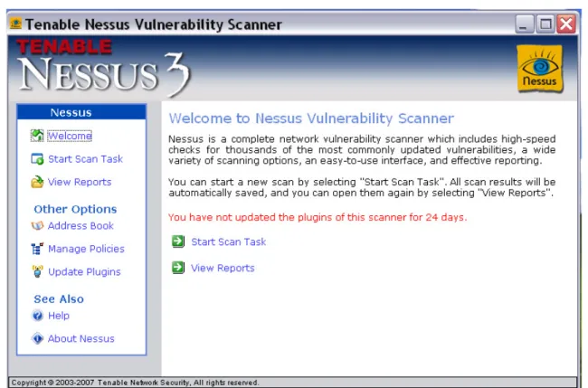Click the Welcome to Nessus Vulnerability Scanner heading
588x388 pixels.
tap(311, 118)
